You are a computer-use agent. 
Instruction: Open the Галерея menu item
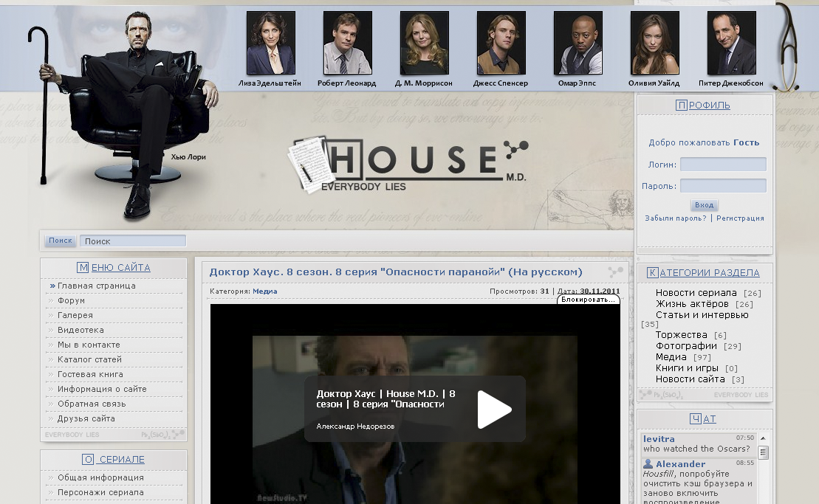(x=75, y=315)
